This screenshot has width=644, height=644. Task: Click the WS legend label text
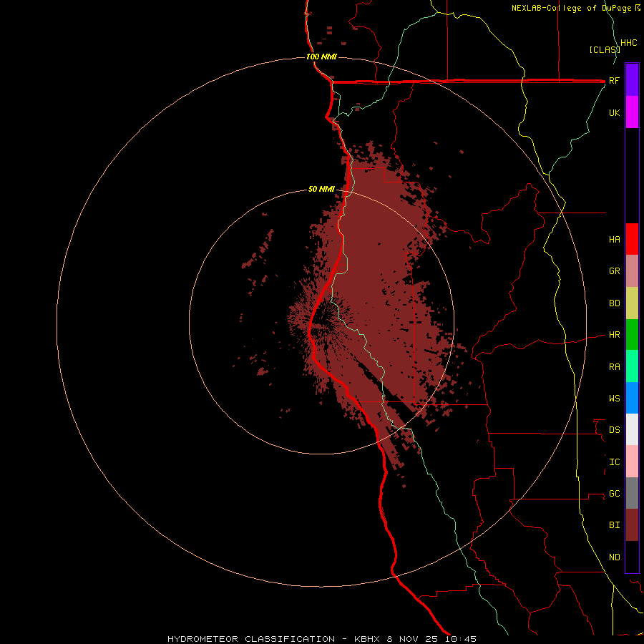[615, 398]
